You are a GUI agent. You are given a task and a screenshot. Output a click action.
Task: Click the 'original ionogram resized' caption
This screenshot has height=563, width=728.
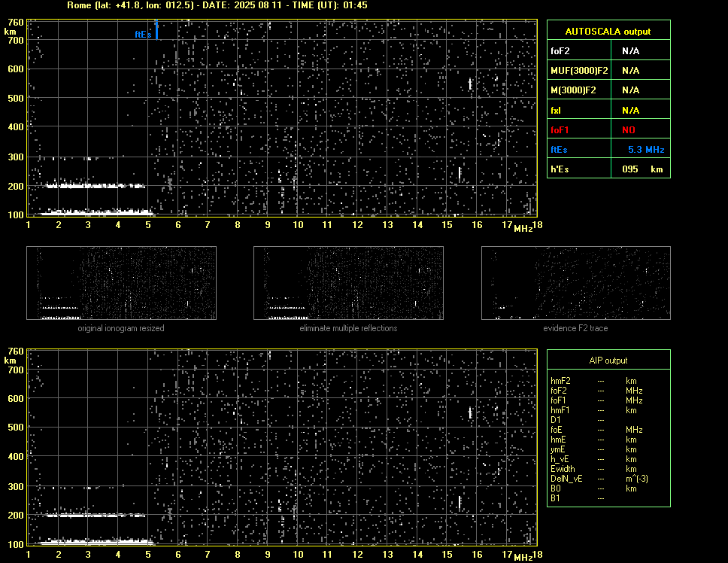(x=121, y=328)
